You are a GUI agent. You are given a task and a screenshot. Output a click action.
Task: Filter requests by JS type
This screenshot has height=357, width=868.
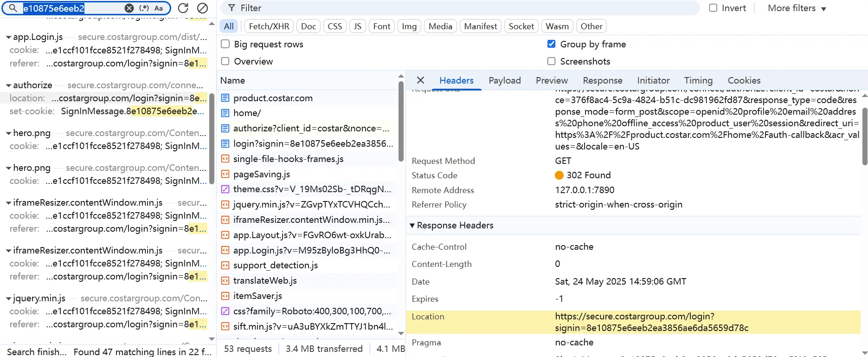coord(358,26)
